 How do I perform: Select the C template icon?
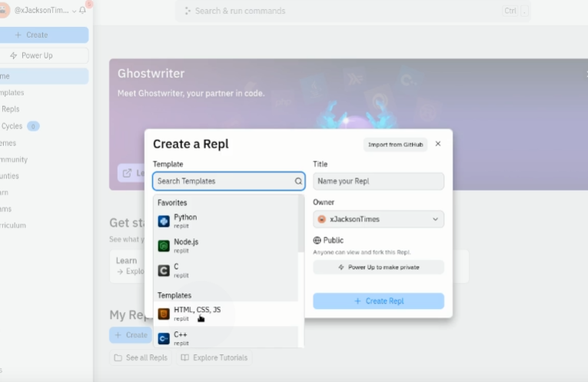(x=164, y=271)
